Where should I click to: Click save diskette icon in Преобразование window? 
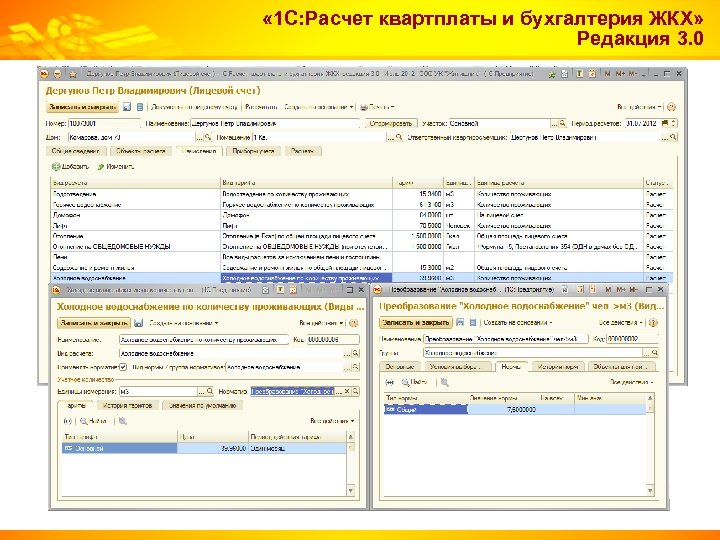coord(460,323)
